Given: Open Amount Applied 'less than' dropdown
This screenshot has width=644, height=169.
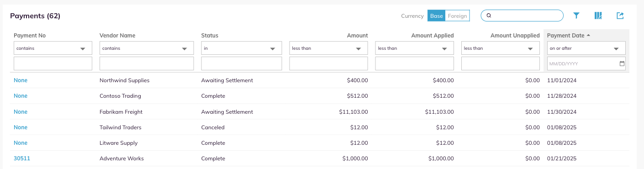Looking at the screenshot, I should (414, 48).
